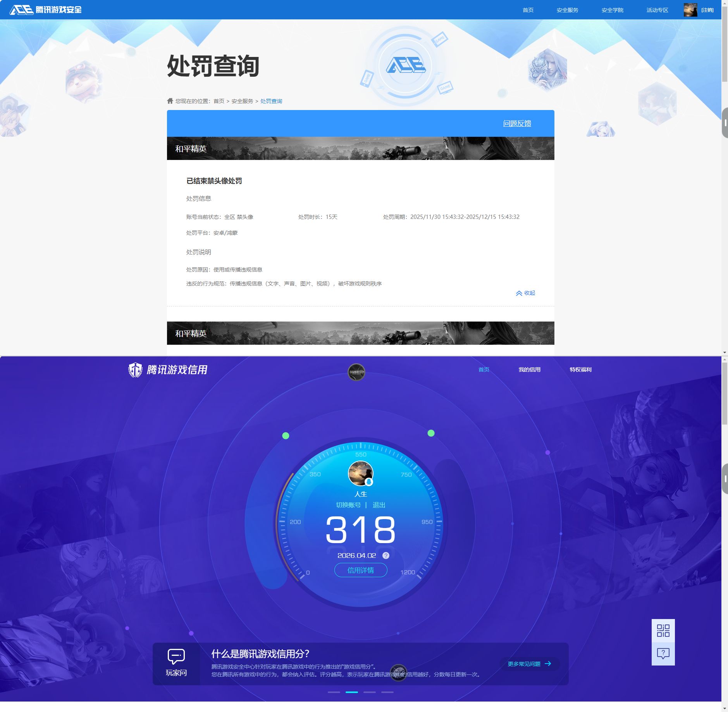
Task: Open the 活动专区 menu item
Action: [657, 10]
